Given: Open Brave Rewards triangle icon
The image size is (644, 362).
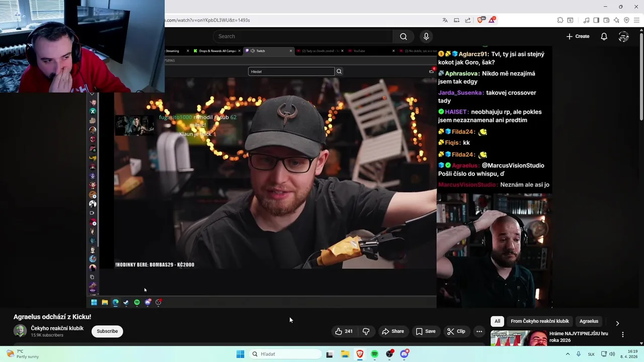Looking at the screenshot, I should (x=492, y=20).
